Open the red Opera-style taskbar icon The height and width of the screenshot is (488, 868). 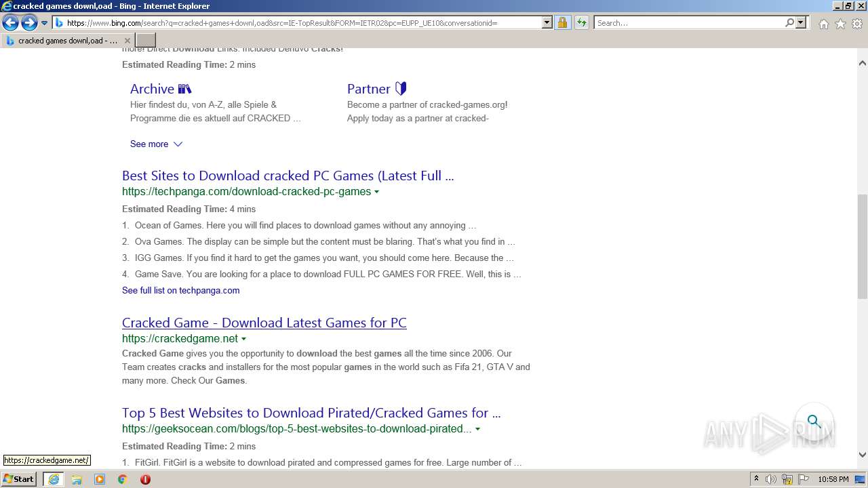[x=145, y=479]
